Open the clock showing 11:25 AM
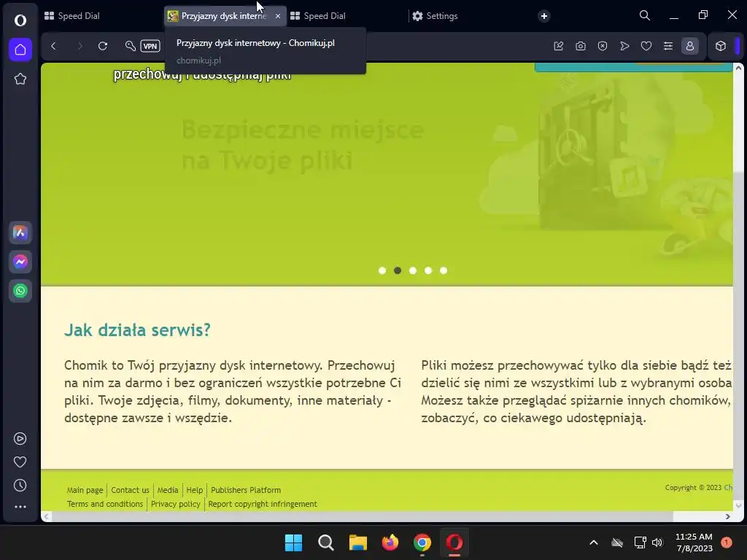Image resolution: width=747 pixels, height=560 pixels. (694, 542)
